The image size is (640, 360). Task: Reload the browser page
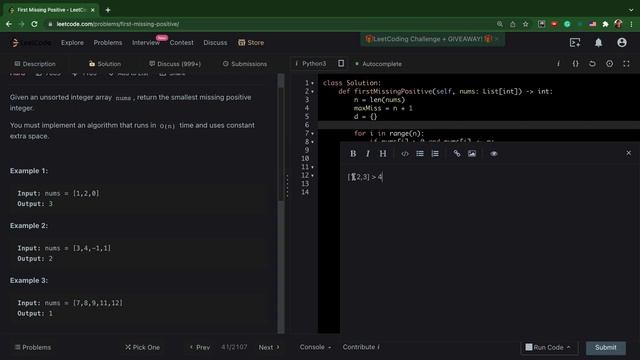(x=34, y=24)
